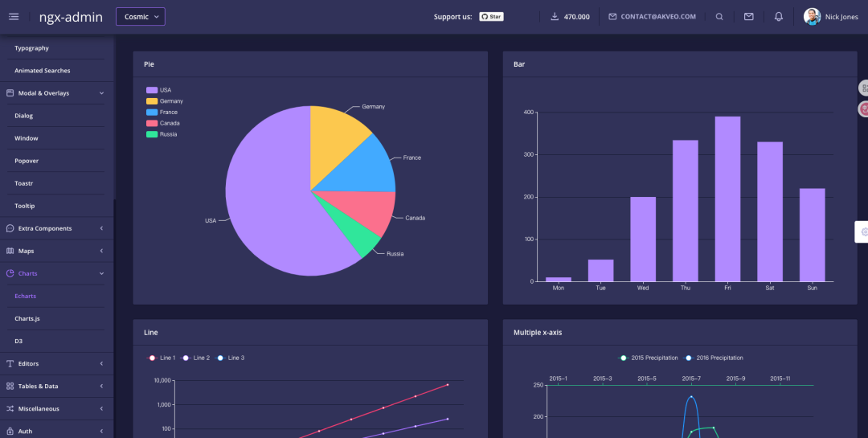Toggle Line 2 legend in Line chart

pos(194,358)
